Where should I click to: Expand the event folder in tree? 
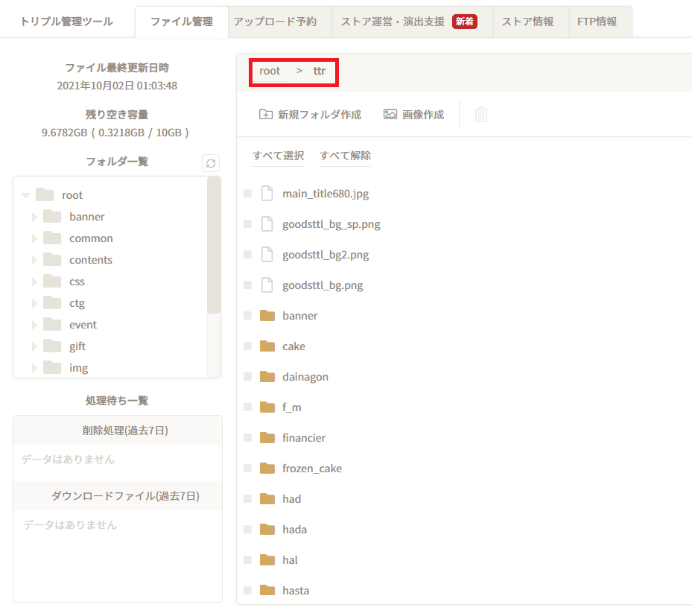(34, 325)
